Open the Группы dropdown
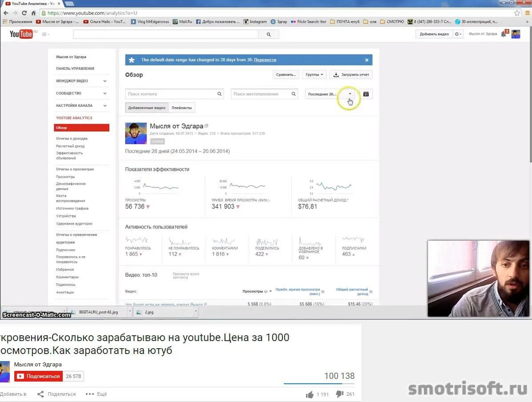The width and height of the screenshot is (532, 402). point(314,75)
